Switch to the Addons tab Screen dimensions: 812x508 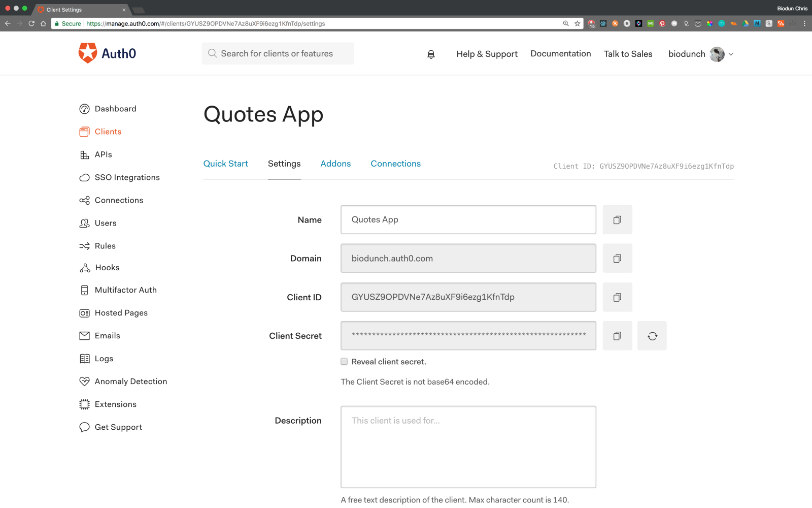pos(335,164)
